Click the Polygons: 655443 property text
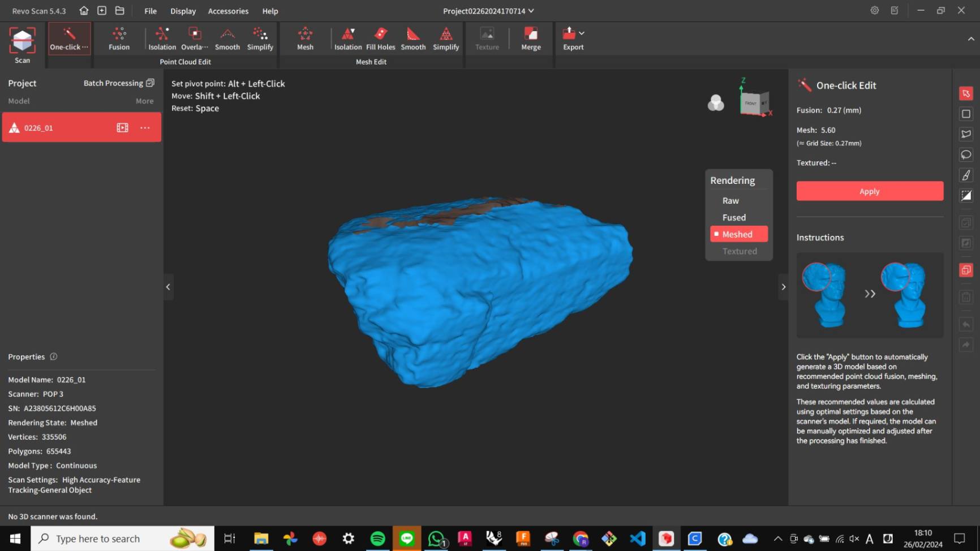This screenshot has height=551, width=980. click(x=40, y=451)
